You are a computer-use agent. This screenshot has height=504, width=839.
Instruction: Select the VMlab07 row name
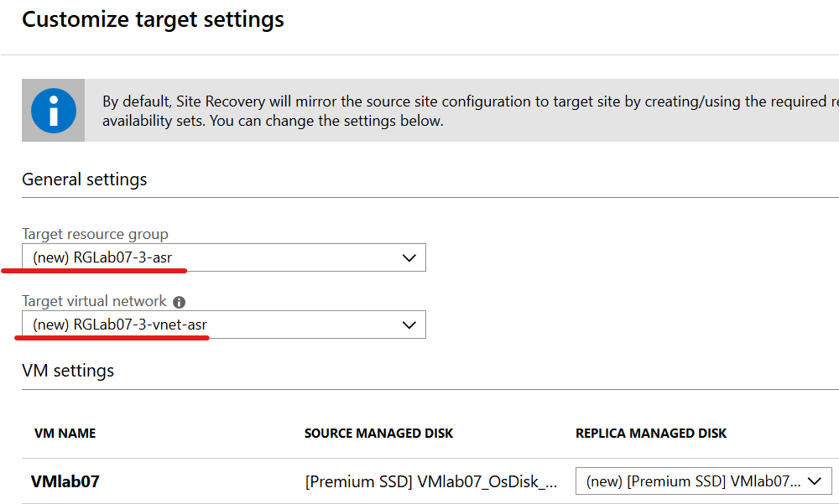(x=65, y=481)
